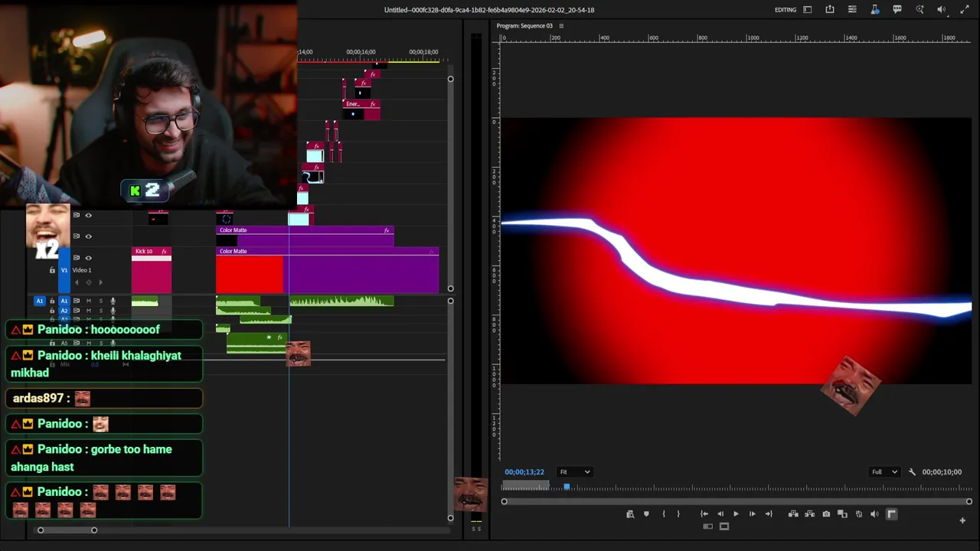Click the Quick Export share icon

830,10
